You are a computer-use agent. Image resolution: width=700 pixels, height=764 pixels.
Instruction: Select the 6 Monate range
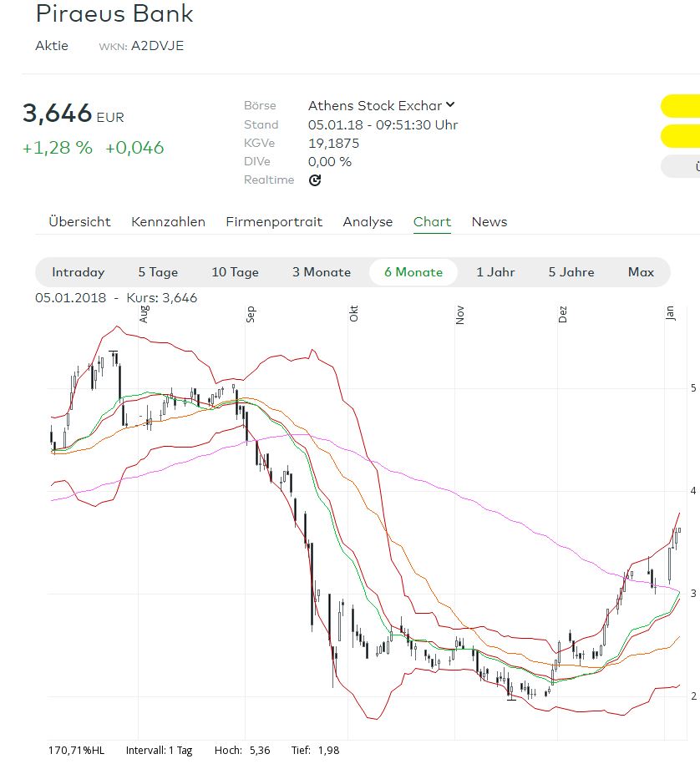tap(413, 272)
